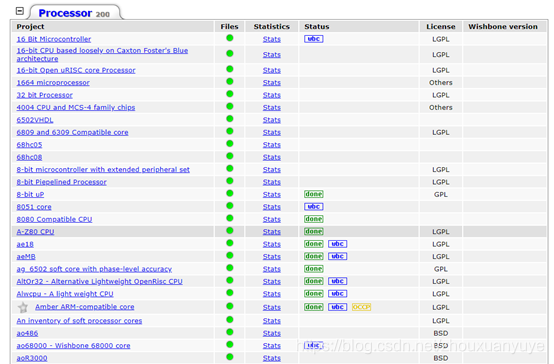Click the star icon beside Amber ARM-compatible core

[x=23, y=307]
